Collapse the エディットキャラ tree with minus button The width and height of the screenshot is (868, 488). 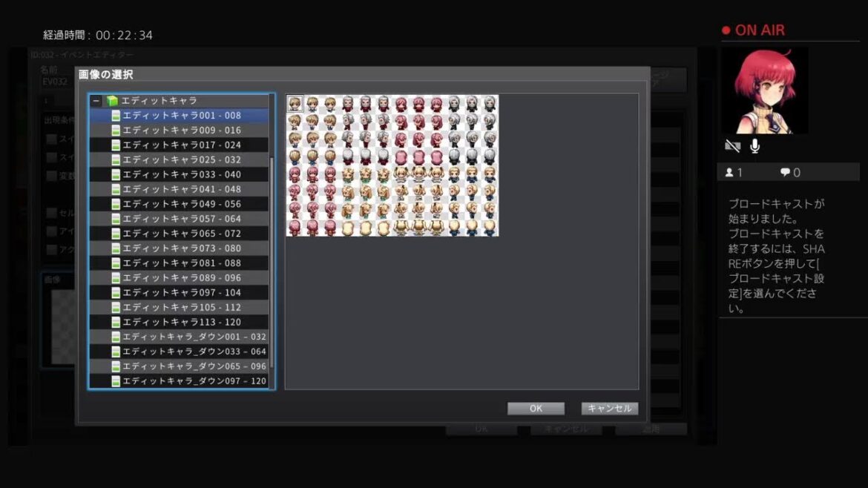[x=96, y=101]
